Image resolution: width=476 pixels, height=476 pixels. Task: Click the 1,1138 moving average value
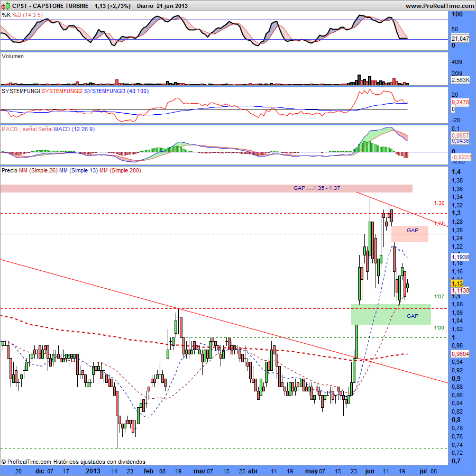[x=460, y=290]
